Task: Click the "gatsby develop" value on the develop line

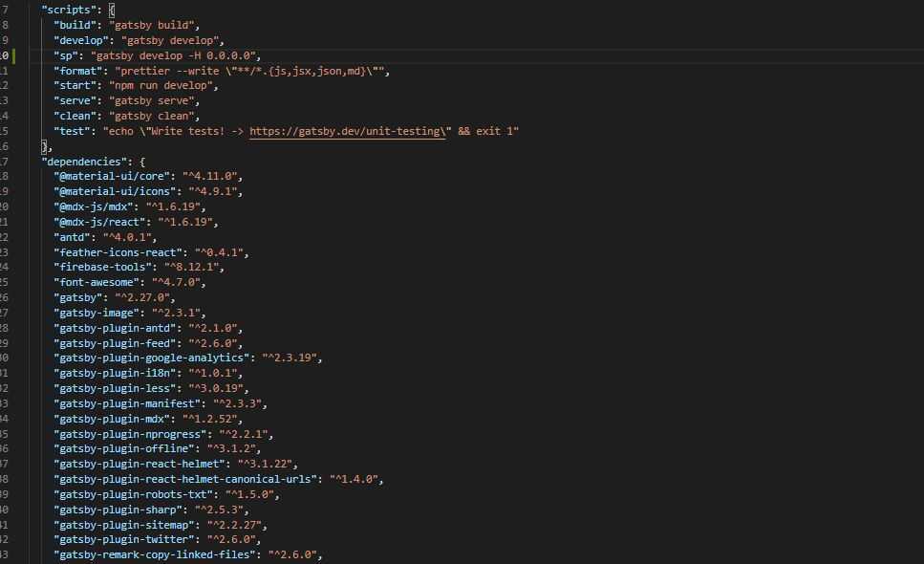Action: point(170,40)
